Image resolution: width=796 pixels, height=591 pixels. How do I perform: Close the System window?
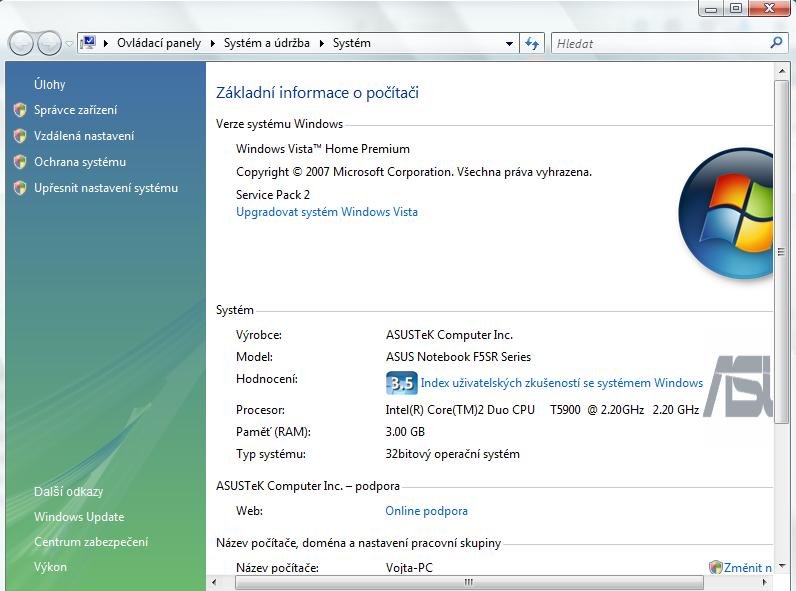click(770, 8)
